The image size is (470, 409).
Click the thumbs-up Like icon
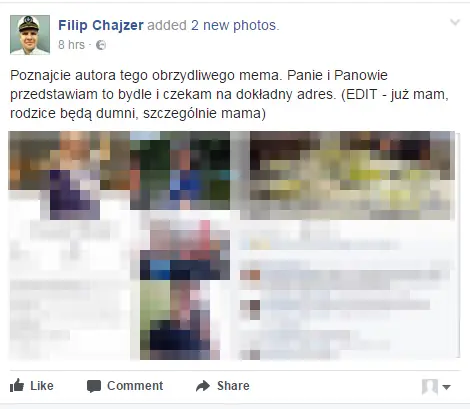tap(17, 386)
